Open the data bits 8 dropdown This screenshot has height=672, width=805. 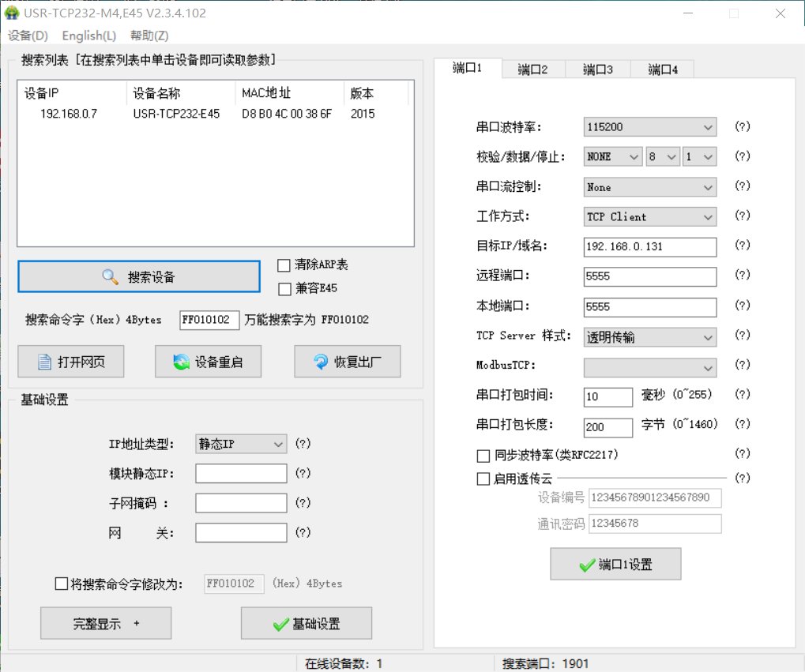663,156
